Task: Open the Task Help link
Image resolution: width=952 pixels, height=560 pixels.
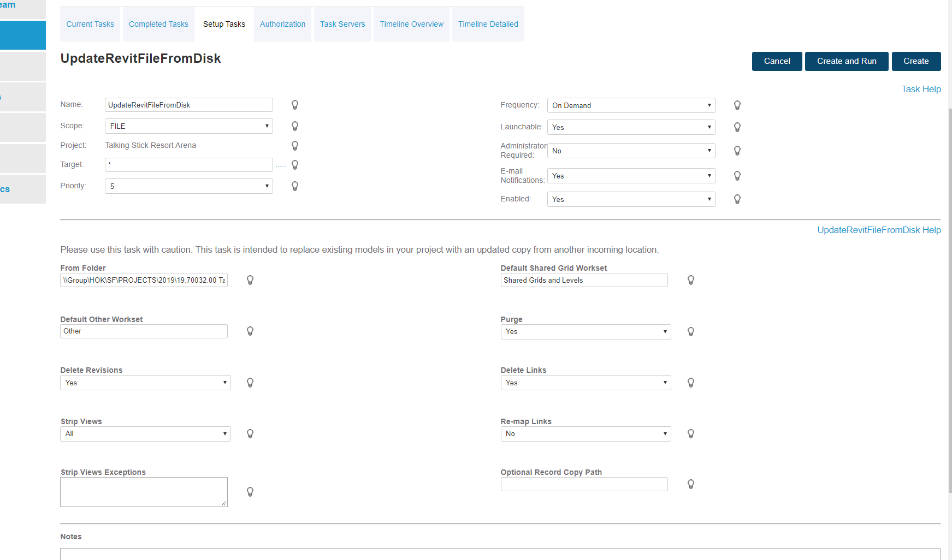Action: pyautogui.click(x=921, y=89)
